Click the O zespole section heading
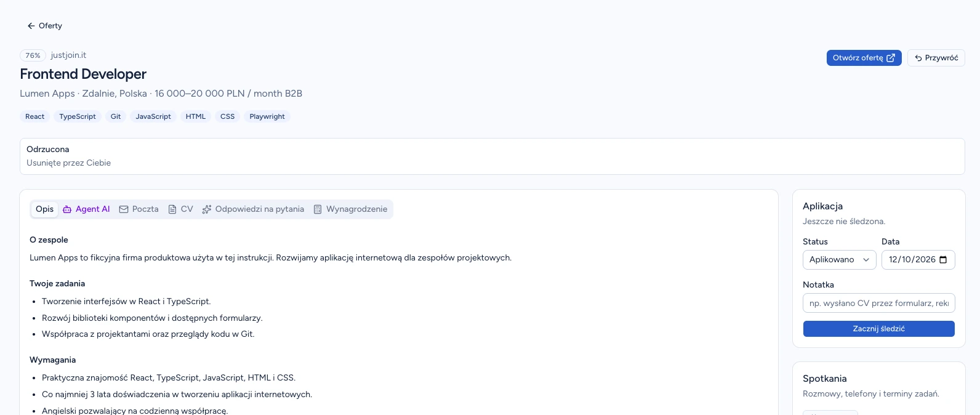 [x=49, y=240]
